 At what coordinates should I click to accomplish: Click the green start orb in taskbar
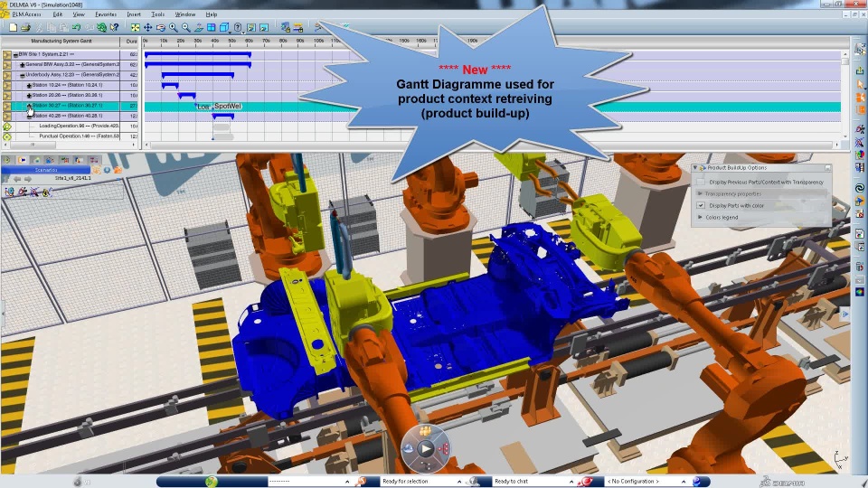(x=211, y=482)
